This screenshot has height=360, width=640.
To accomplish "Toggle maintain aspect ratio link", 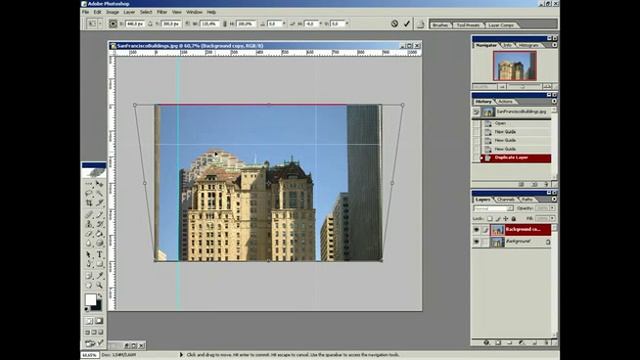I will [224, 24].
